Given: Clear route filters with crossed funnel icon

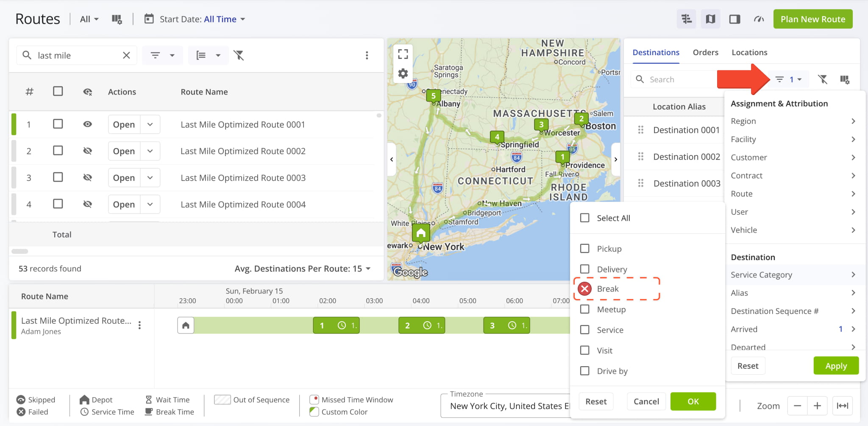Looking at the screenshot, I should click(239, 55).
